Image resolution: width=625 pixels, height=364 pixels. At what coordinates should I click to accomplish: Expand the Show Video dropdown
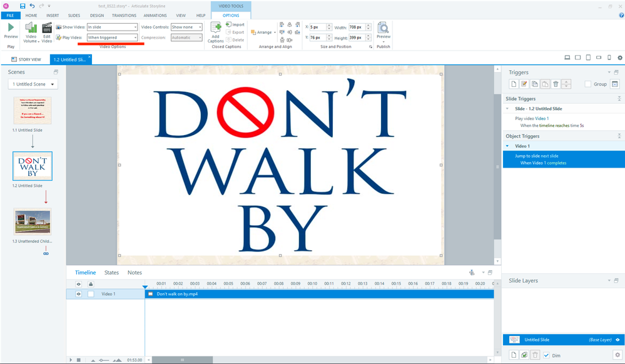(112, 27)
